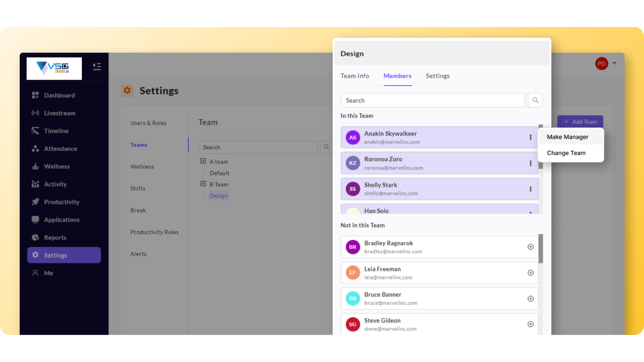Click the Not in this Team scrollbar
The height and width of the screenshot is (362, 644).
540,248
